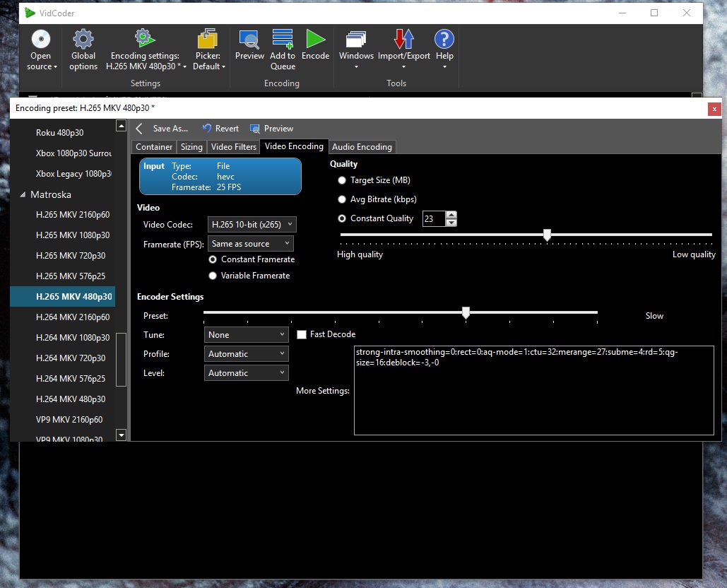Select the Xbox Legacy 1080p30 preset

click(x=73, y=174)
